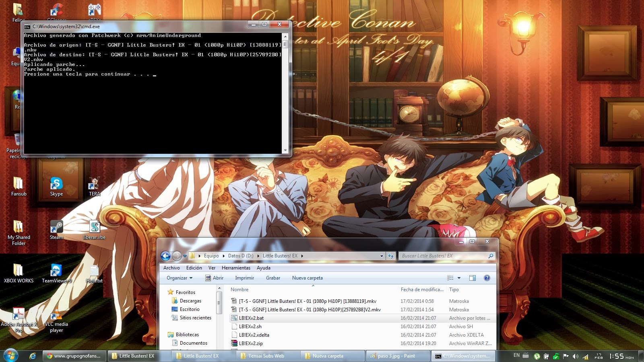Select the LB!EXv2.sh file
Screen dimensions: 644x362
(x=250, y=327)
